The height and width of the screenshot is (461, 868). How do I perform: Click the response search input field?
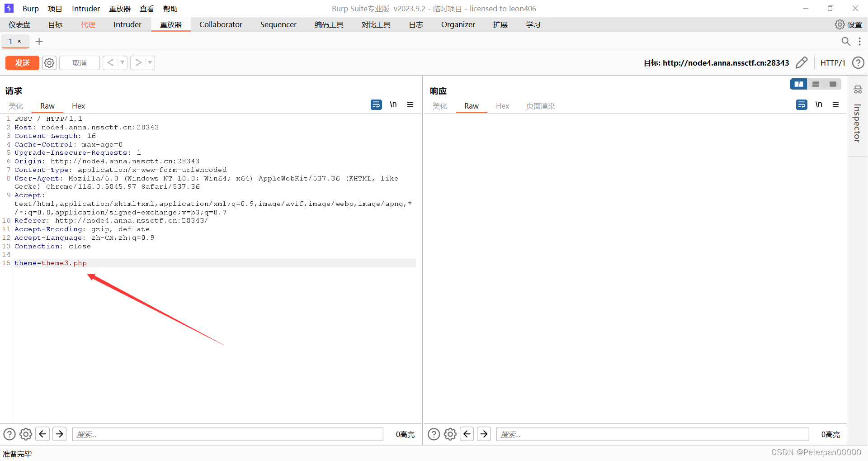pyautogui.click(x=653, y=434)
